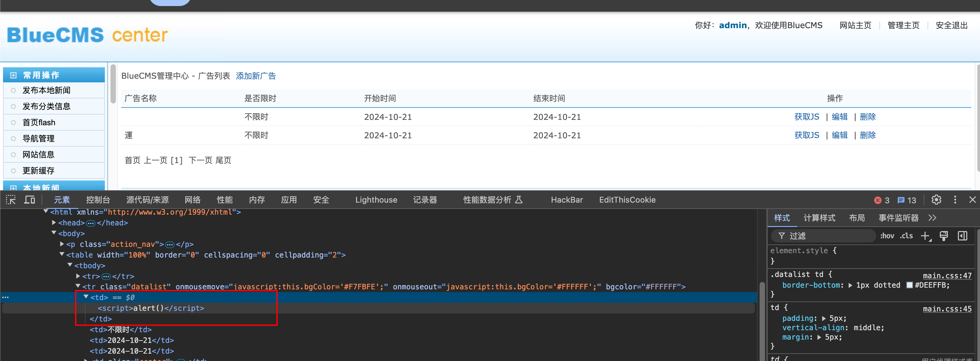Collapse the tr datalist node
This screenshot has width=980, height=361.
[x=78, y=286]
